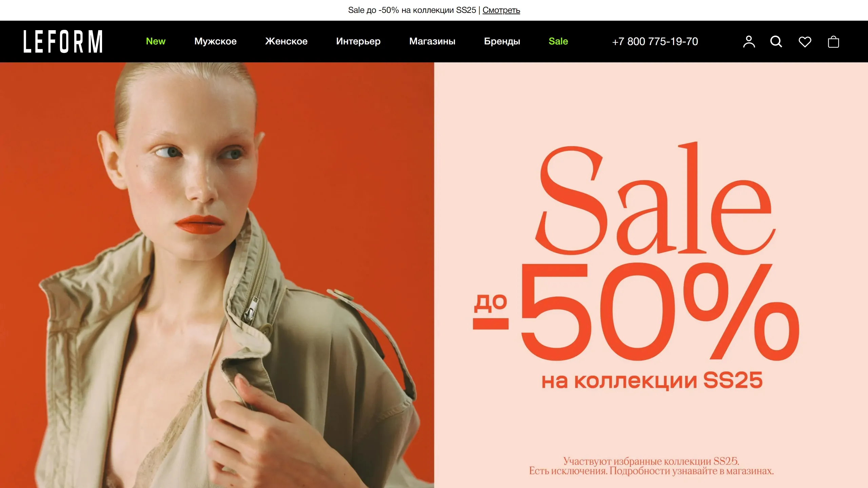Click the search magnifier icon
Screen dimensions: 868x488
tap(776, 42)
